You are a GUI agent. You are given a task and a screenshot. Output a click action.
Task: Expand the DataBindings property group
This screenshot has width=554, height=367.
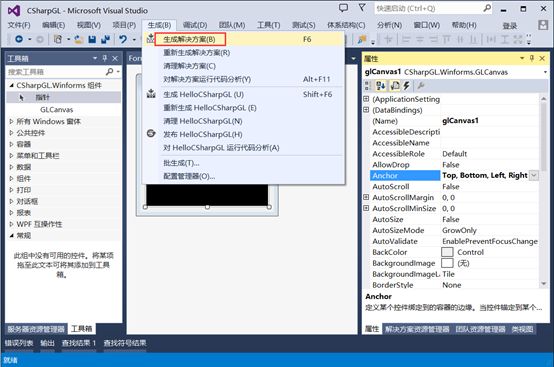tap(366, 110)
